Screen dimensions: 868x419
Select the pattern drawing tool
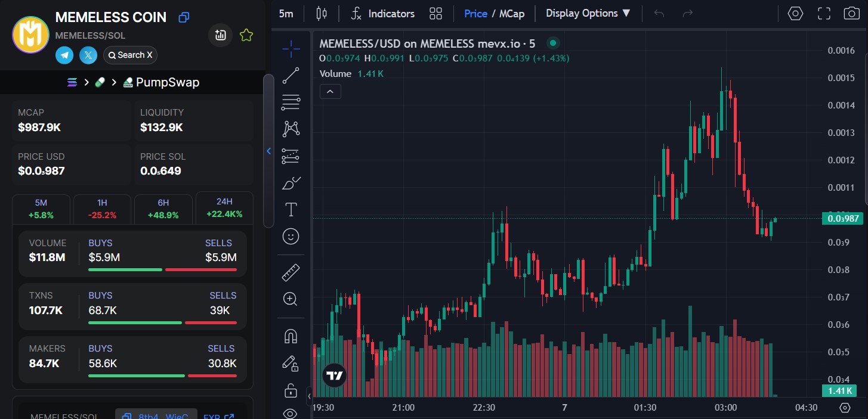tap(291, 129)
